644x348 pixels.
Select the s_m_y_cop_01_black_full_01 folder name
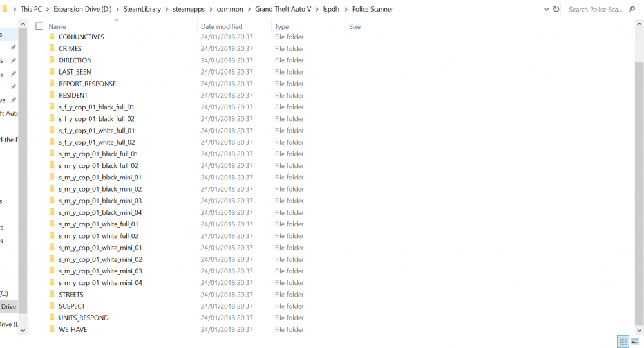tap(98, 154)
